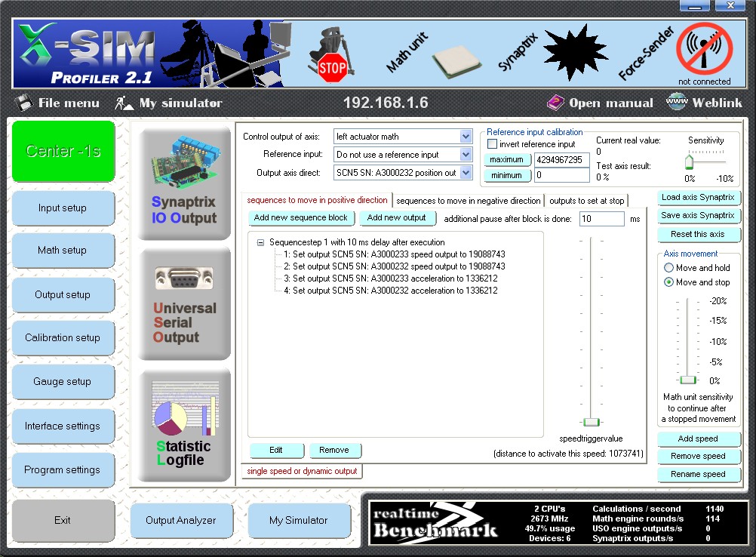The height and width of the screenshot is (557, 756).
Task: Open Calibration setup page
Action: (63, 337)
